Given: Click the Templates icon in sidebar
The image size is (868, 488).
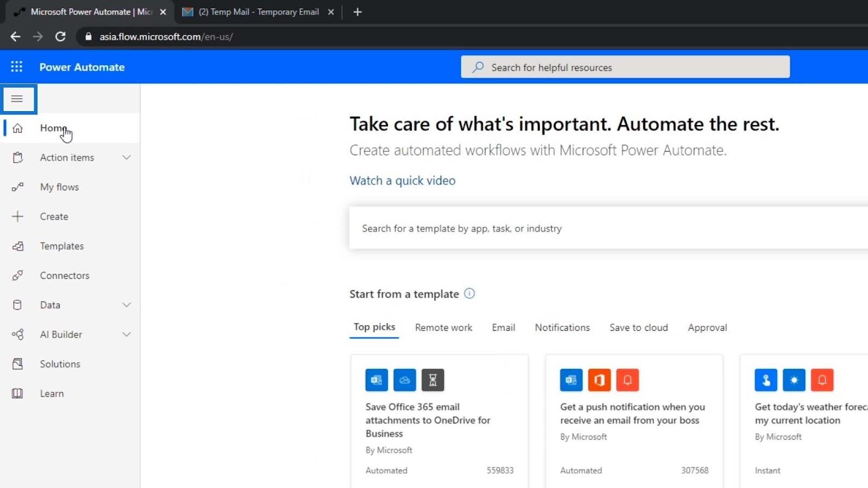Looking at the screenshot, I should pyautogui.click(x=17, y=246).
